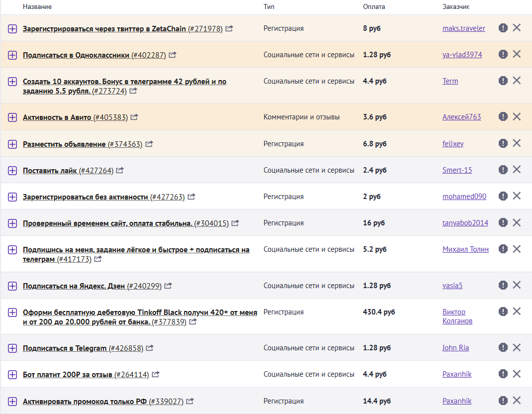Expand the 'Активировать промокод' task row
Screen dimensions: 532x414
(12, 402)
